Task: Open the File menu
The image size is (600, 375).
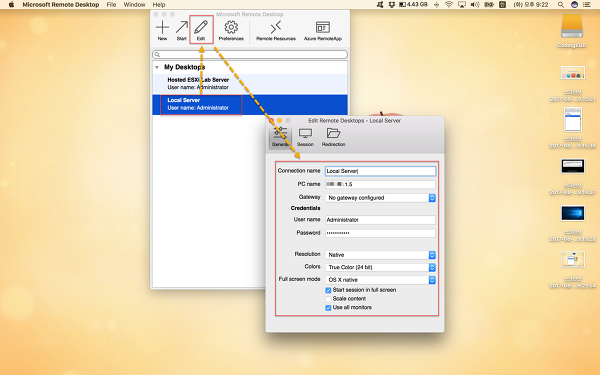Action: click(x=111, y=5)
